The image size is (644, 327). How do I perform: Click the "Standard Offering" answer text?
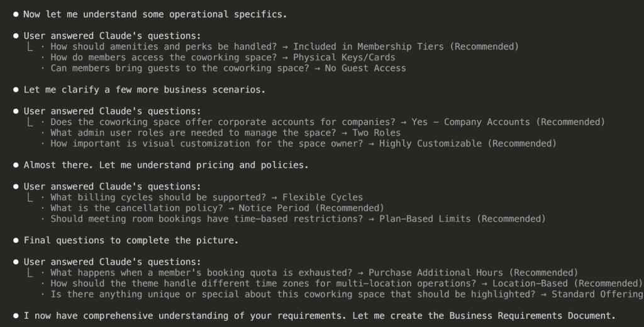coord(597,294)
